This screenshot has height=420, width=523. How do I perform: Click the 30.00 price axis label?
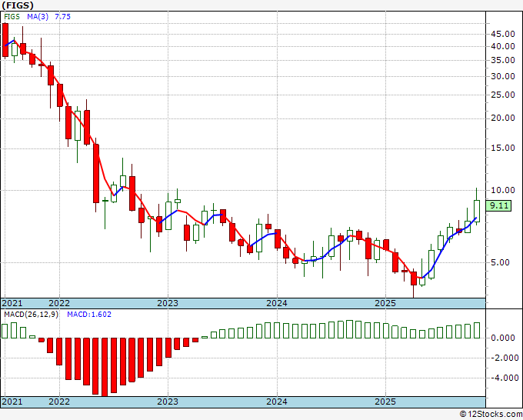pos(503,76)
